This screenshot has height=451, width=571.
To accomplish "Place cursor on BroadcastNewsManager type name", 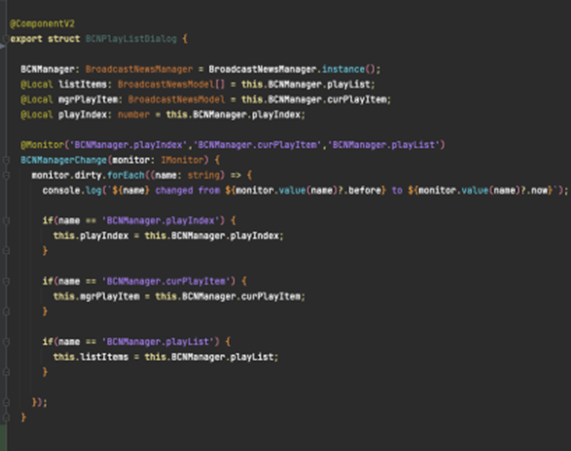I will [139, 69].
